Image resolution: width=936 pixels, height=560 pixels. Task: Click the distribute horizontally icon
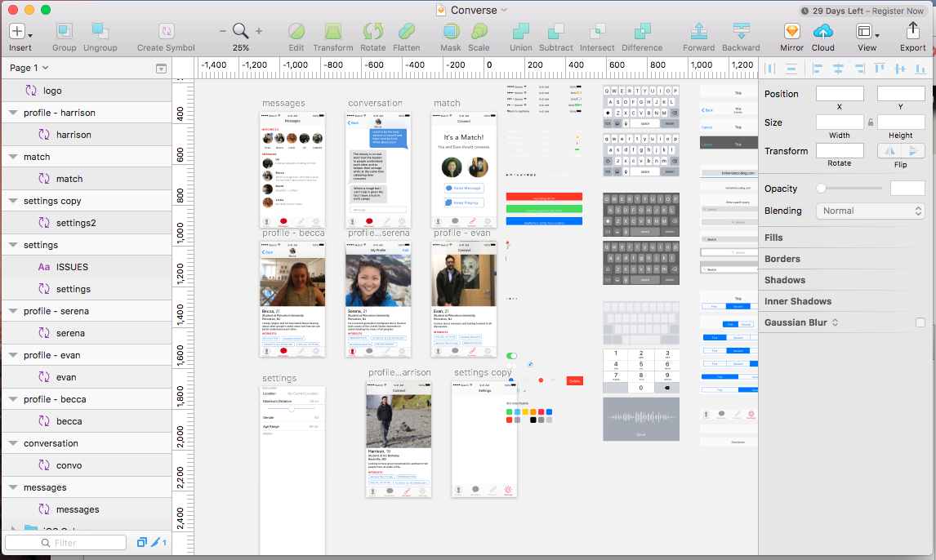tap(770, 69)
